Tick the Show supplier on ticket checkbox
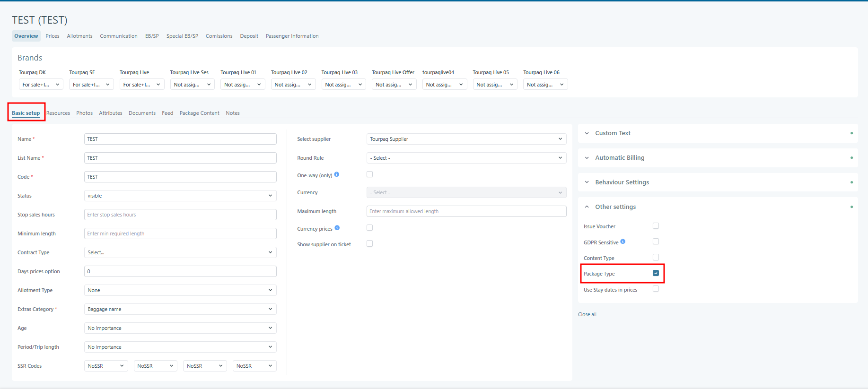The height and width of the screenshot is (389, 868). pos(370,244)
